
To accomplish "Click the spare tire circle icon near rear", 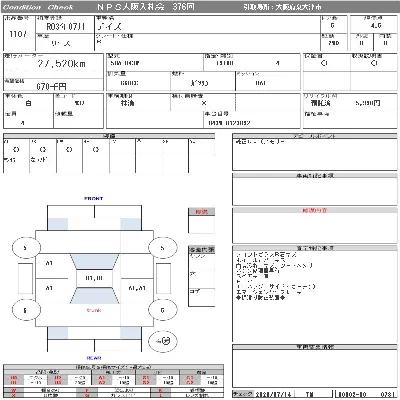I will tap(163, 341).
